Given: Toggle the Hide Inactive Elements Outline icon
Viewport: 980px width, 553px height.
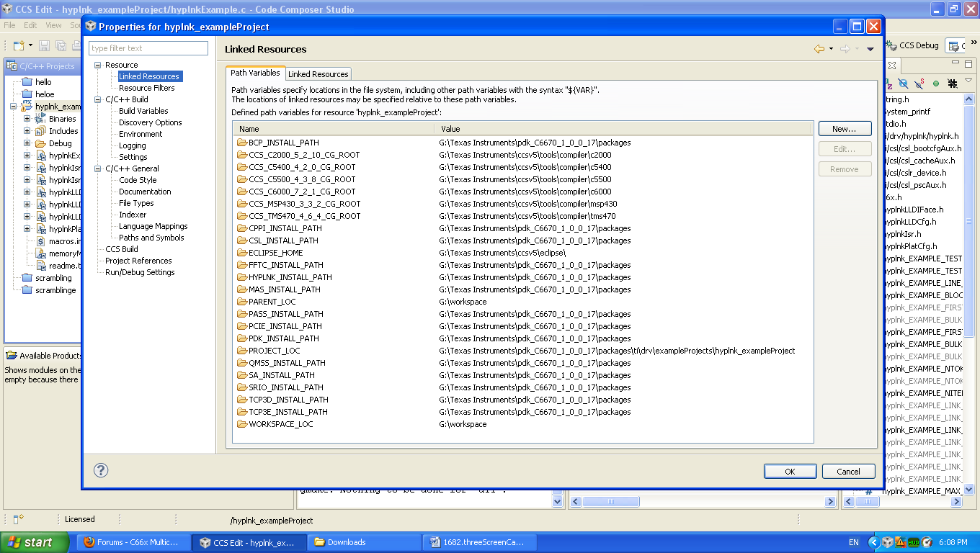Looking at the screenshot, I should (x=953, y=84).
